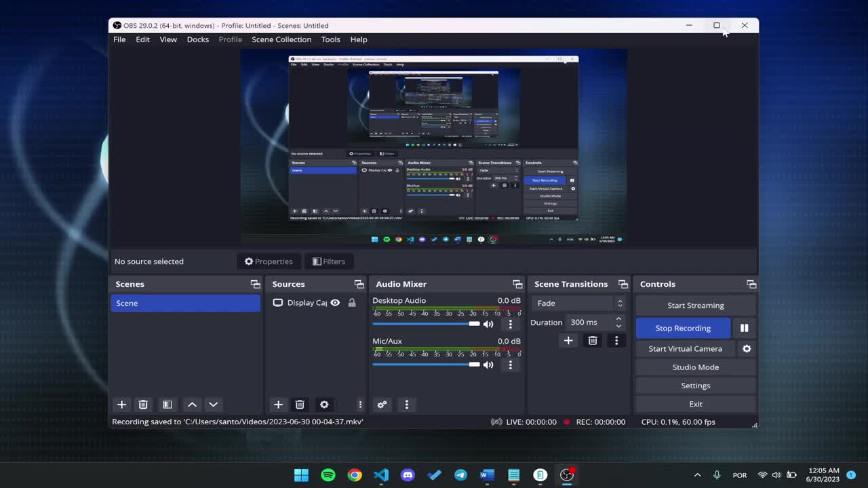This screenshot has width=868, height=488.
Task: Open advanced audio properties gears icon
Action: (x=382, y=405)
